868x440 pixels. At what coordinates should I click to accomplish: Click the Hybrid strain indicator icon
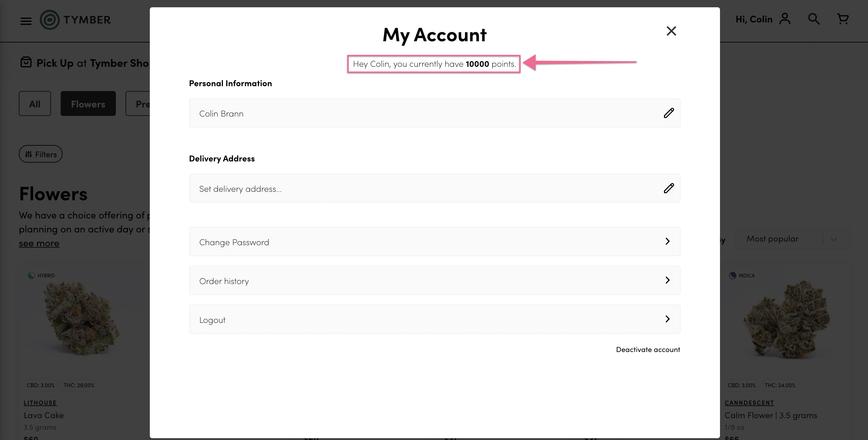pos(31,276)
